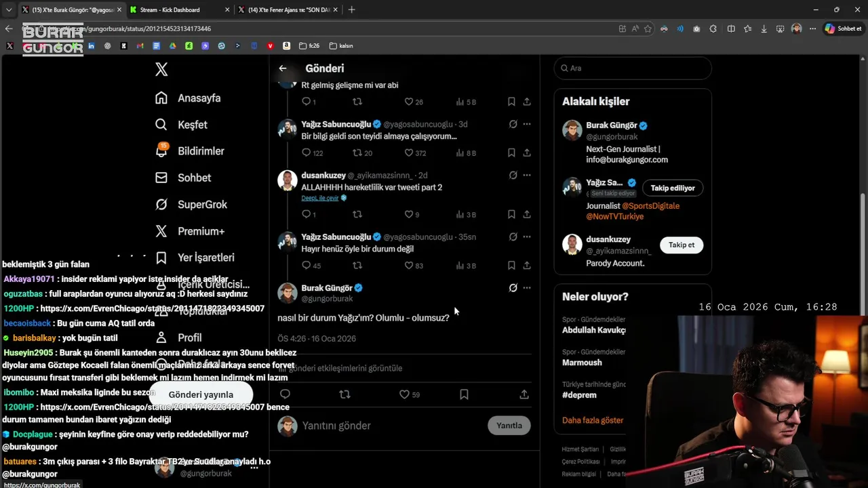
Task: Click Yanıtla reply button
Action: pyautogui.click(x=509, y=426)
